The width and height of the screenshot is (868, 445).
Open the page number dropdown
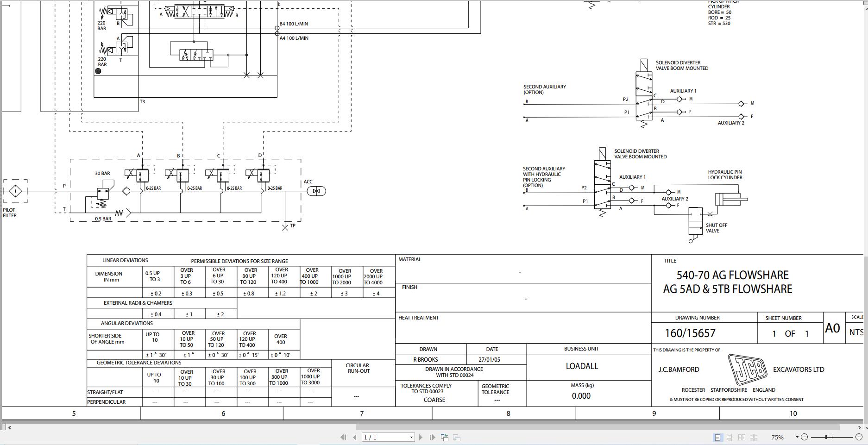pyautogui.click(x=411, y=437)
